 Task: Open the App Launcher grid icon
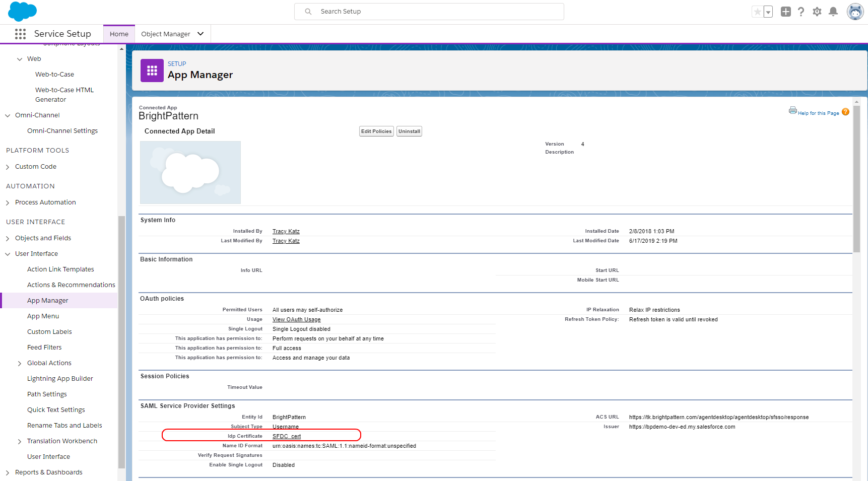20,34
